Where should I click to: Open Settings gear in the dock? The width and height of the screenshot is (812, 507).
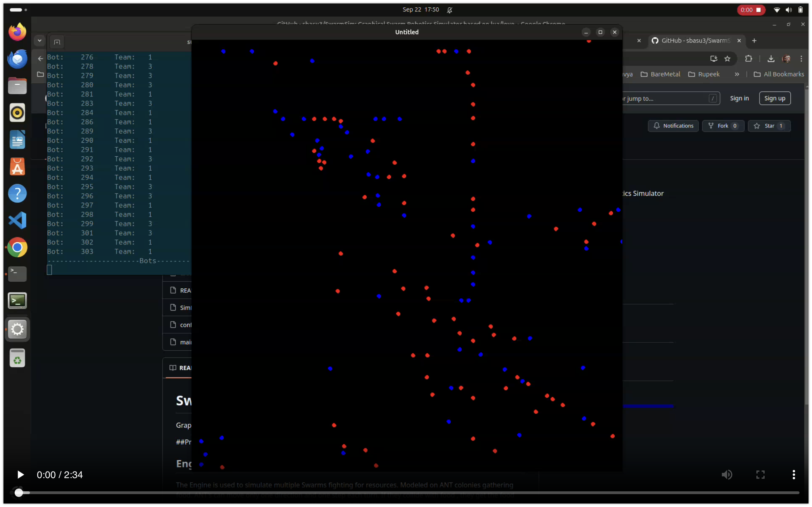coord(17,329)
